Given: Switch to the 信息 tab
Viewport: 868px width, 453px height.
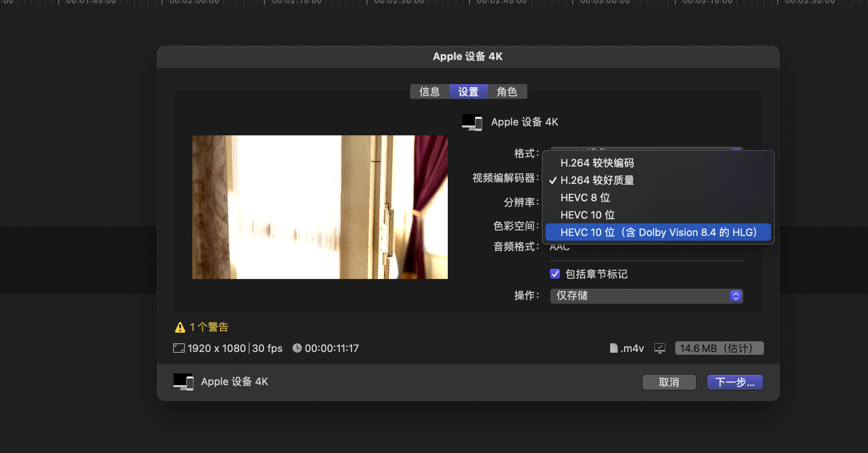Looking at the screenshot, I should click(430, 92).
